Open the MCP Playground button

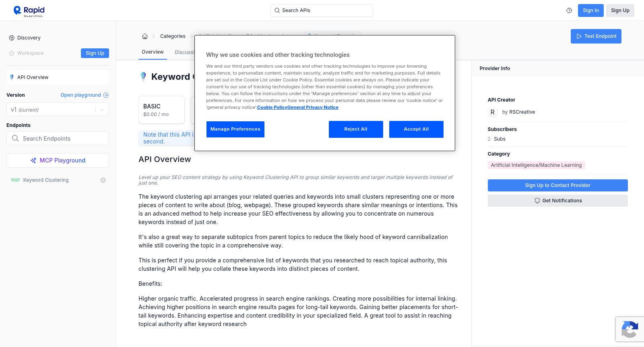[x=58, y=160]
